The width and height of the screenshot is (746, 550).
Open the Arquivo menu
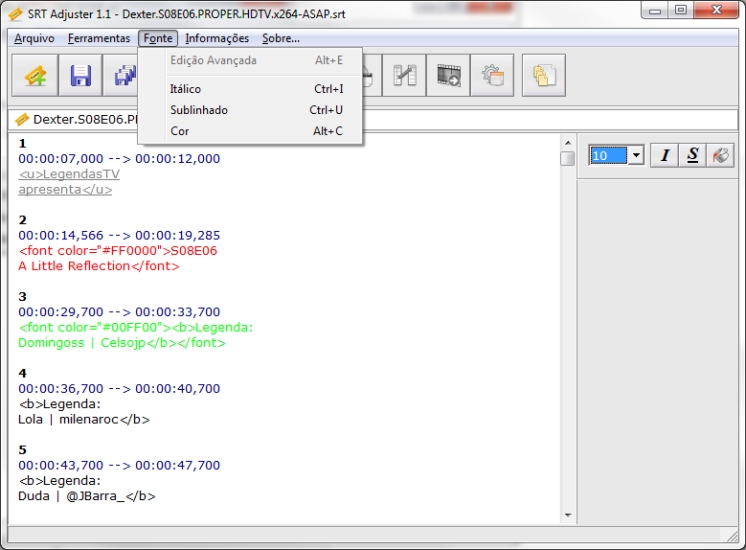pos(34,38)
